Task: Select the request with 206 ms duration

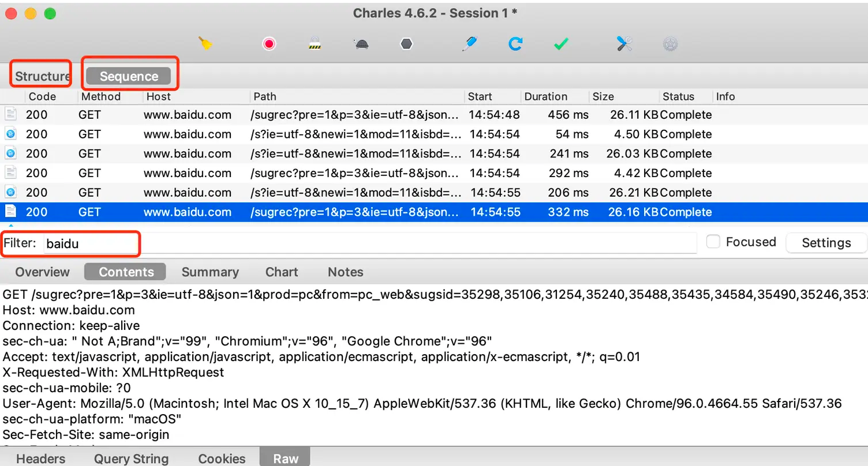Action: click(x=434, y=193)
